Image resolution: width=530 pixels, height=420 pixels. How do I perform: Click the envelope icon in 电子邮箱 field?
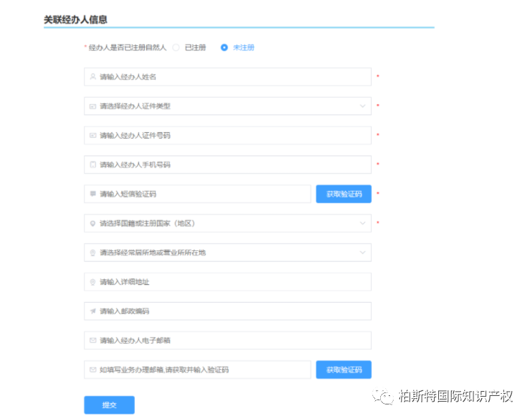click(x=93, y=340)
